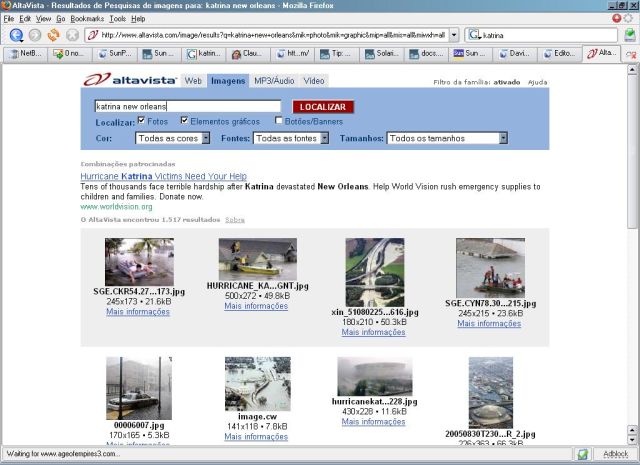Open the SGE.CKR54.27...173.jpg flood thumbnail

tap(139, 262)
